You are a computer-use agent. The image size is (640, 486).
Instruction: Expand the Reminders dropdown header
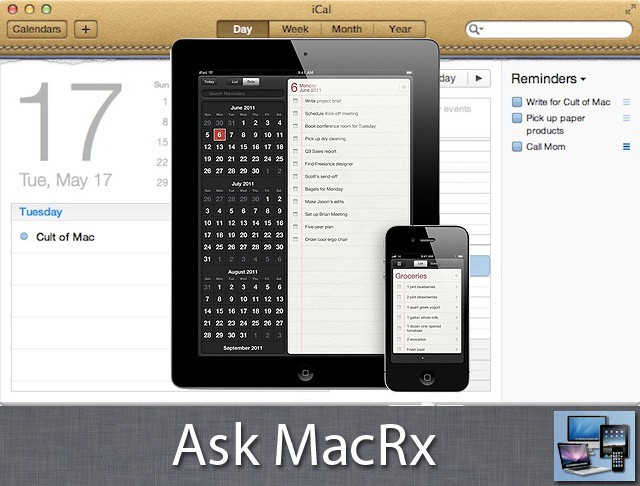pyautogui.click(x=548, y=78)
